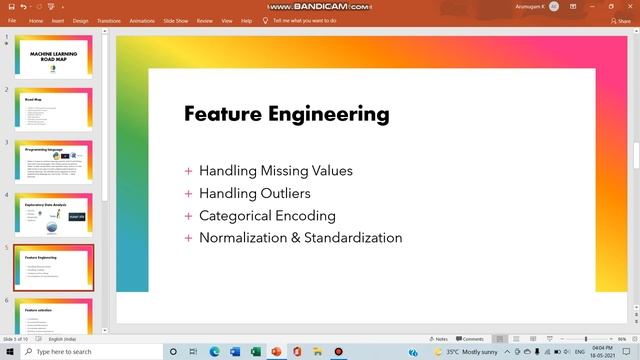Click the accessibility/spell check status icon
The image size is (640, 360).
tap(38, 339)
